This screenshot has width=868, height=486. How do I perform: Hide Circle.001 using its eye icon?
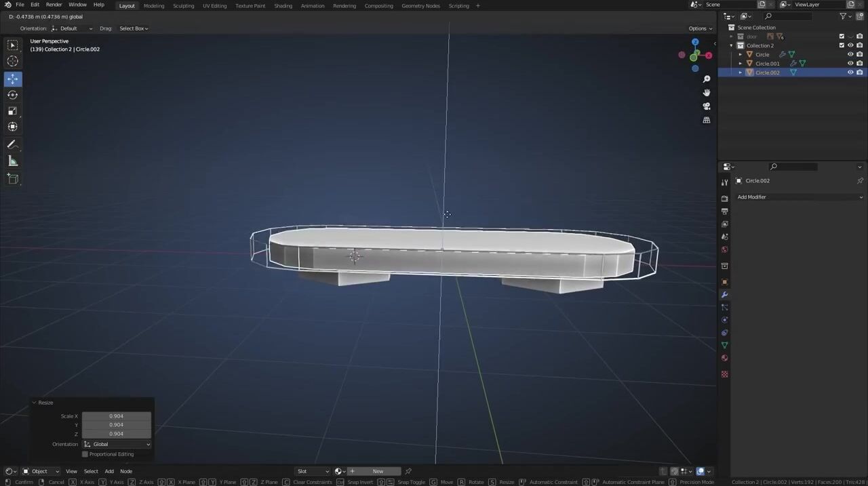(x=850, y=64)
